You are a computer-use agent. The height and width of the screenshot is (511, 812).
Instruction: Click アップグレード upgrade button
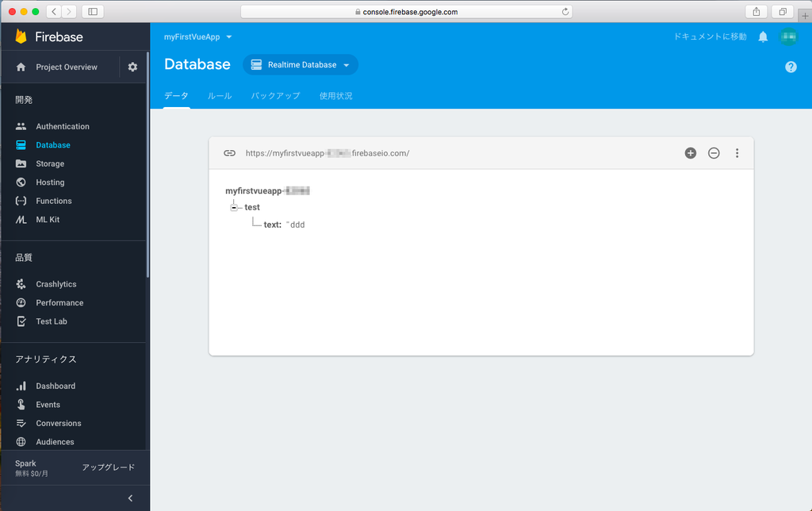(108, 467)
